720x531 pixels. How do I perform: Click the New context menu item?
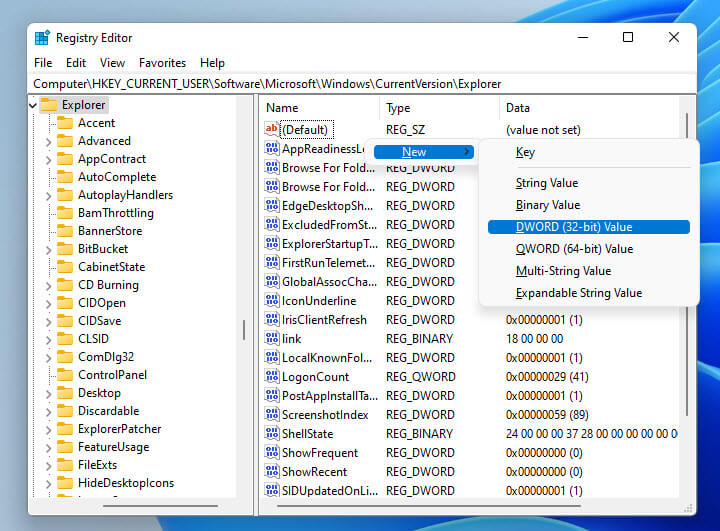click(x=423, y=152)
